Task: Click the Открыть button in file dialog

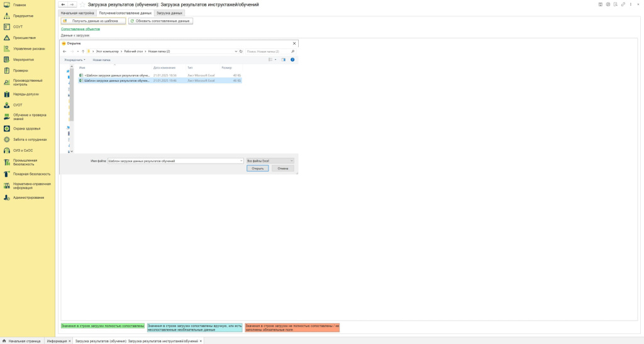Action: pos(257,169)
